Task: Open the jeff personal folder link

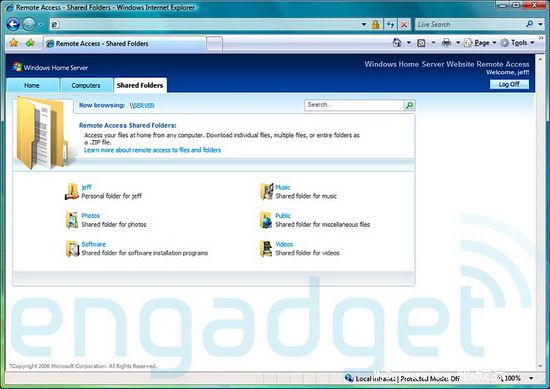Action: [x=86, y=187]
